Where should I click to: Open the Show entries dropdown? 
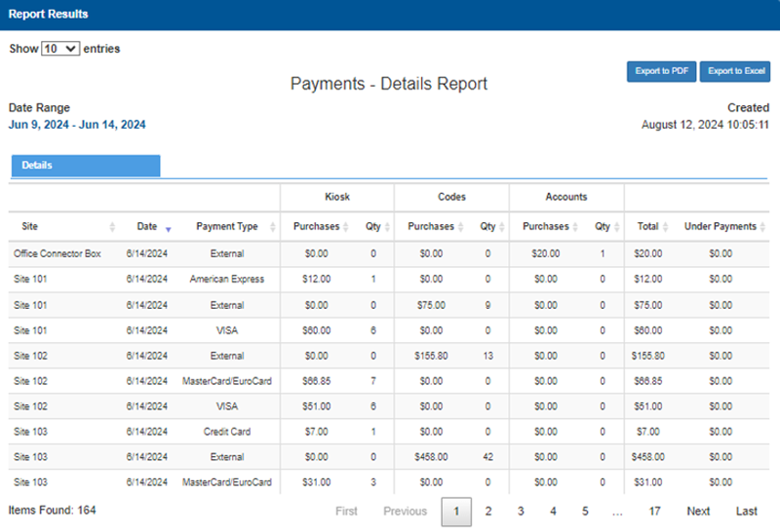tap(60, 49)
